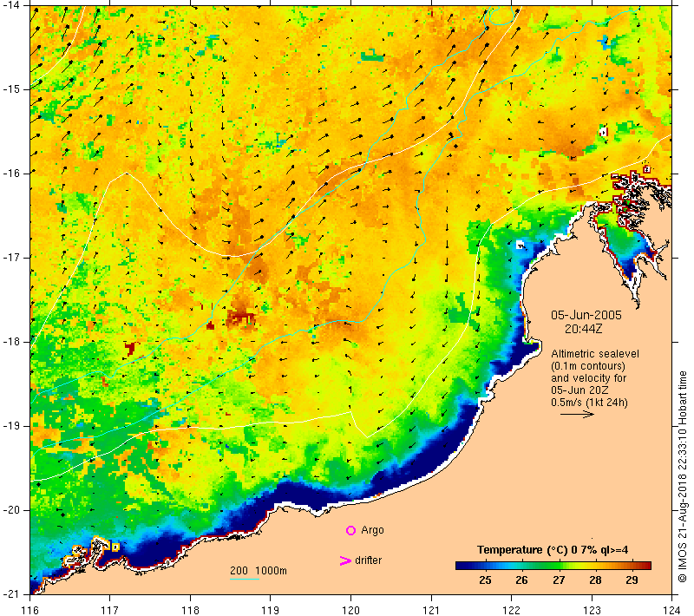Click the '-21' latitude axis label
This screenshot has height=616, width=694.
click(10, 593)
